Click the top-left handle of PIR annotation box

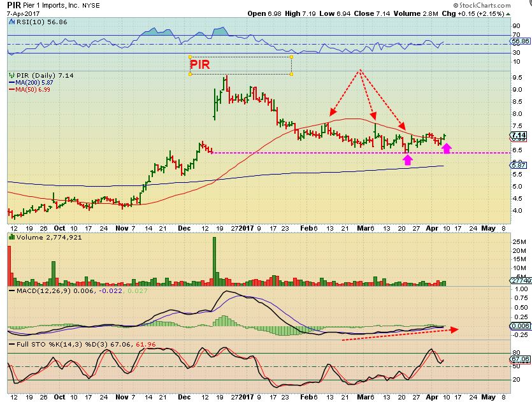coord(190,57)
